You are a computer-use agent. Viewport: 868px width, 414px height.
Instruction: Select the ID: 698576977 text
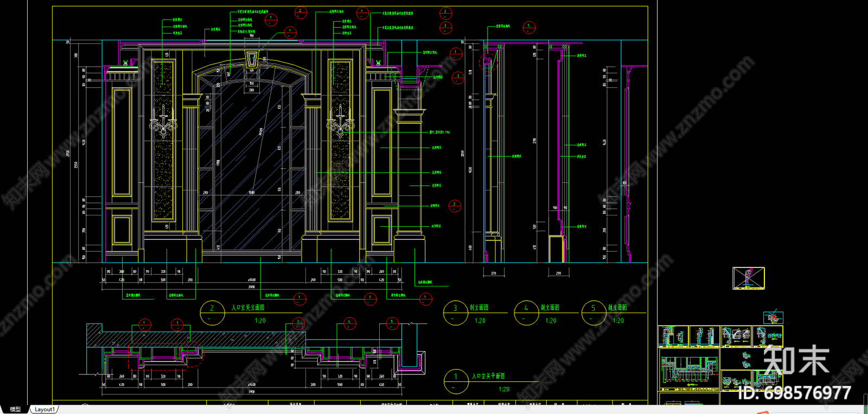(795, 393)
